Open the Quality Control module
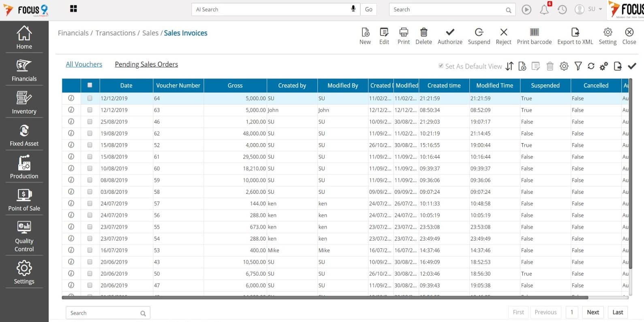The height and width of the screenshot is (322, 644). (x=24, y=236)
